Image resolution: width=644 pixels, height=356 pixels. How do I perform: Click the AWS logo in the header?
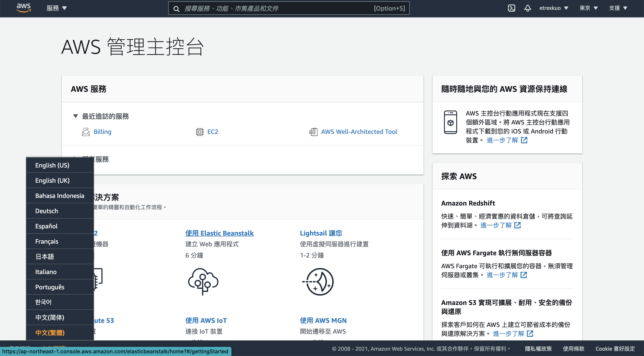pyautogui.click(x=24, y=8)
